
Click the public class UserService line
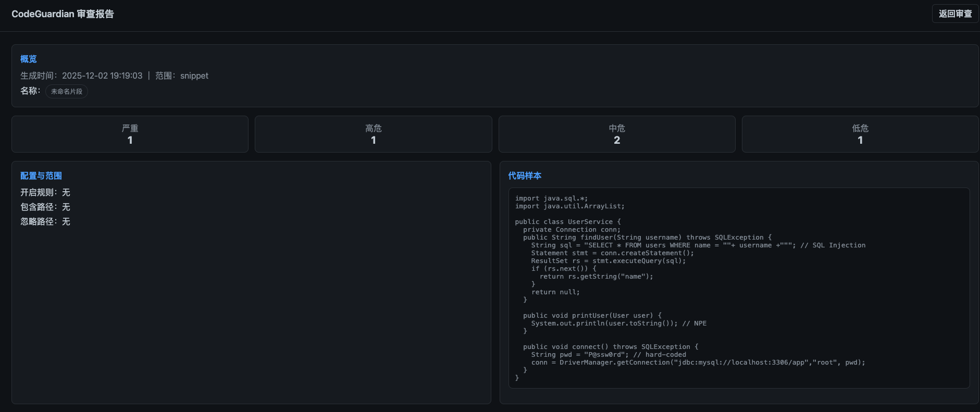pyautogui.click(x=568, y=222)
